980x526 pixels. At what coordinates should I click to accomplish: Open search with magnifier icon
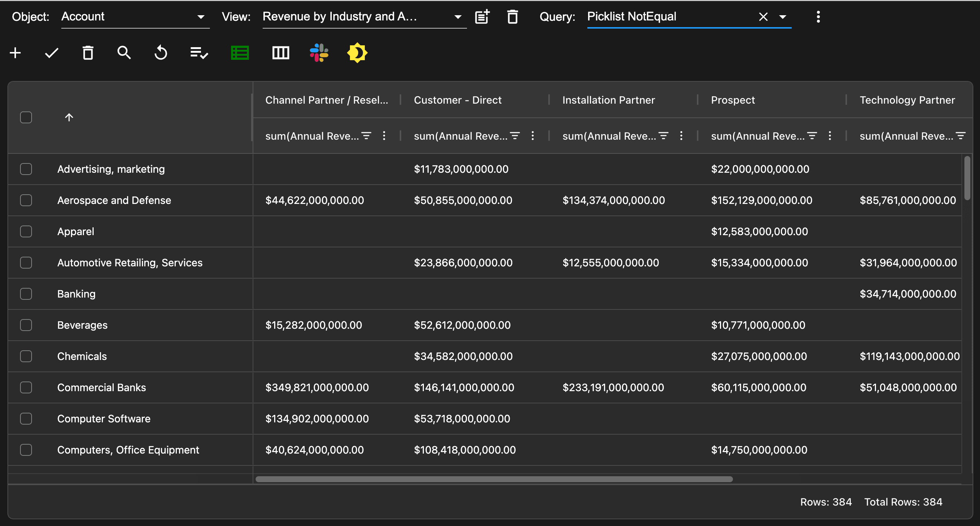coord(124,53)
